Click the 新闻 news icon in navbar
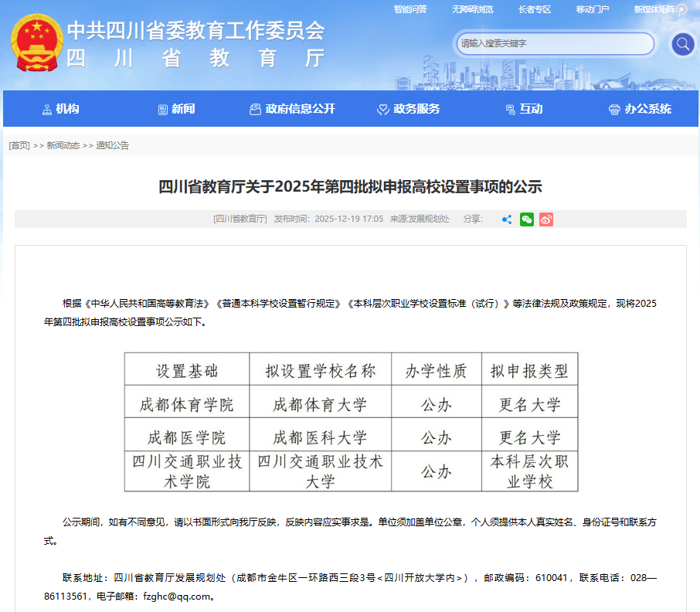This screenshot has width=700, height=612. [162, 110]
